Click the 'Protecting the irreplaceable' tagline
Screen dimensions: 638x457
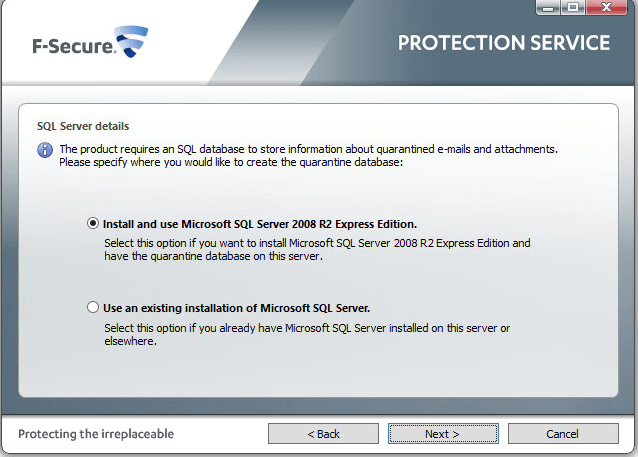[x=96, y=434]
